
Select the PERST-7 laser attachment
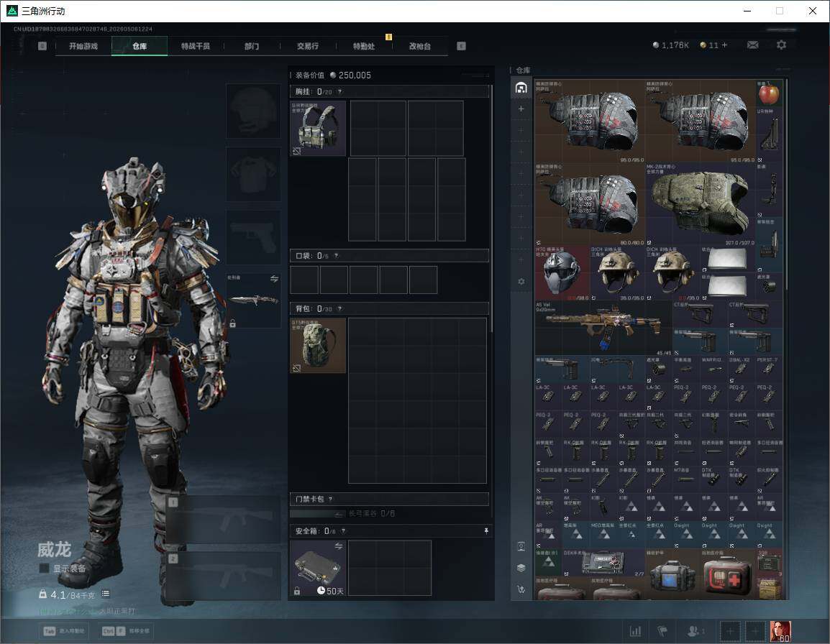click(769, 369)
